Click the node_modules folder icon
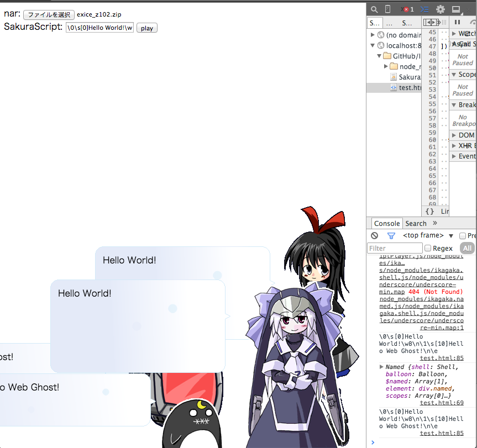Viewport: 477px width, 448px height. pos(394,66)
